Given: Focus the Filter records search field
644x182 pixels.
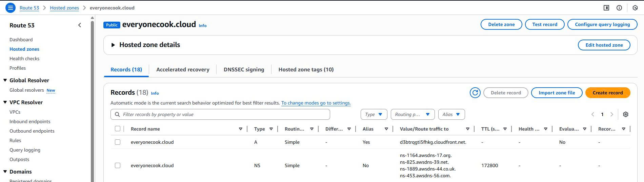Looking at the screenshot, I should pos(220,114).
